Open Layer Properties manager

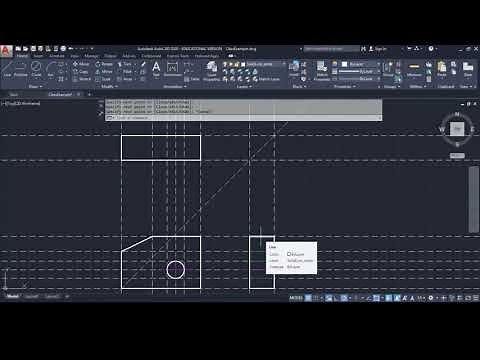(x=212, y=71)
